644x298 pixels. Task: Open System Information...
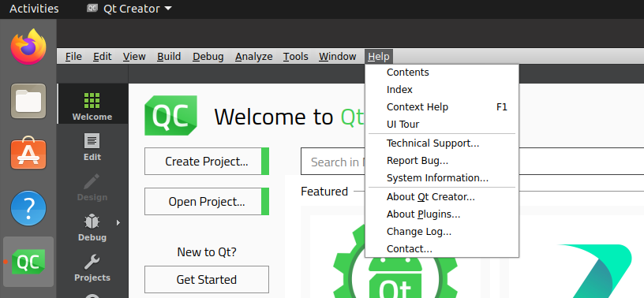(x=442, y=178)
